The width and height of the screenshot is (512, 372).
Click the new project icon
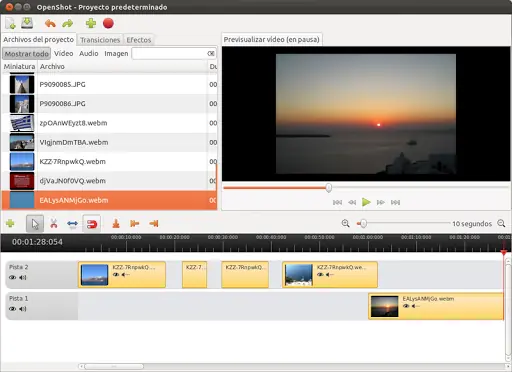coord(10,23)
